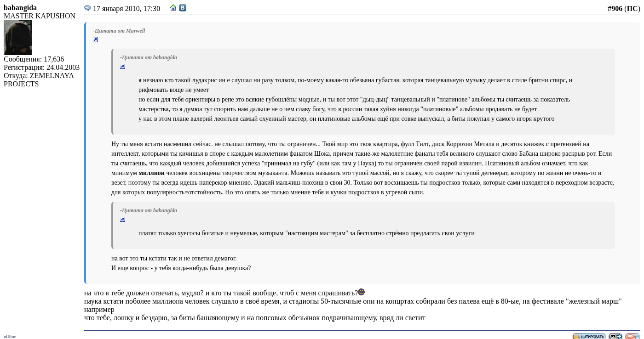The width and height of the screenshot is (644, 339).
Task: Open the #906 post permalink
Action: pos(615,9)
